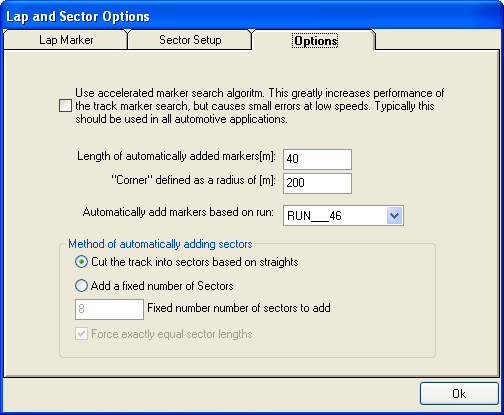Screen dimensions: 504x415
Task: Select the Options tab
Action: [x=315, y=41]
